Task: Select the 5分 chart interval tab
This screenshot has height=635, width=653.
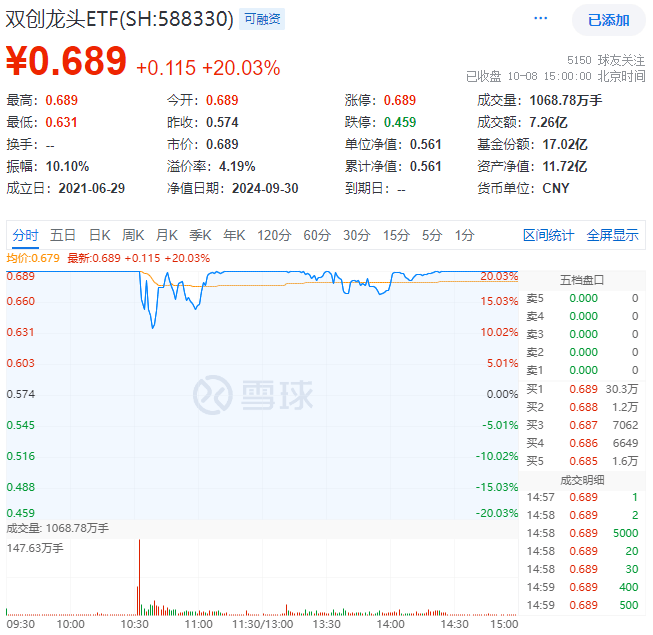Action: [431, 235]
